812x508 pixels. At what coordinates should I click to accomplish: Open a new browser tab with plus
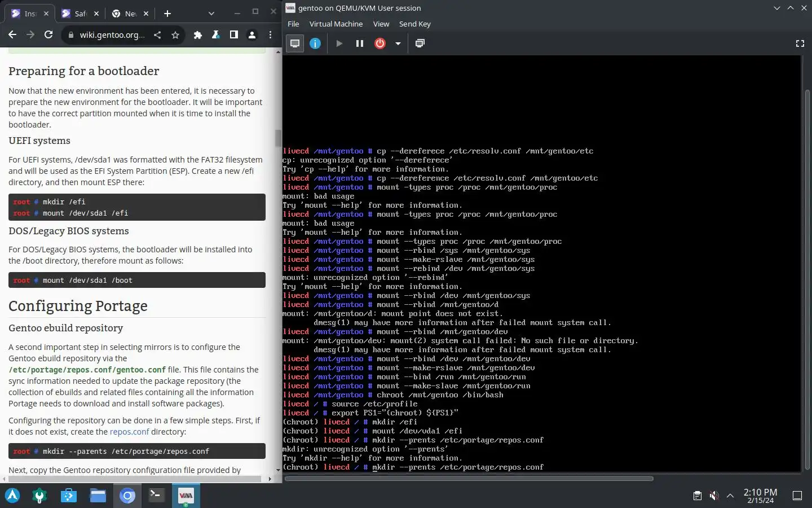click(x=167, y=14)
